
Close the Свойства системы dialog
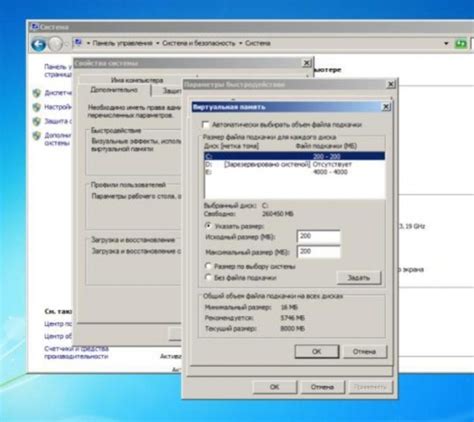pos(307,63)
